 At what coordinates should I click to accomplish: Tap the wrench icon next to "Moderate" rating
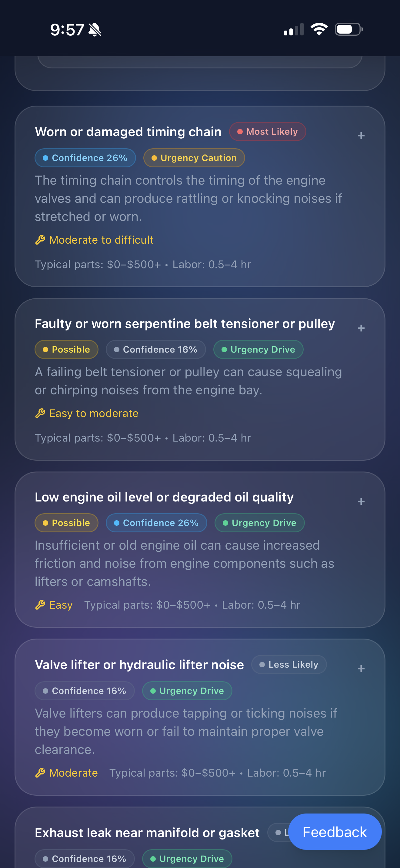[x=41, y=773]
